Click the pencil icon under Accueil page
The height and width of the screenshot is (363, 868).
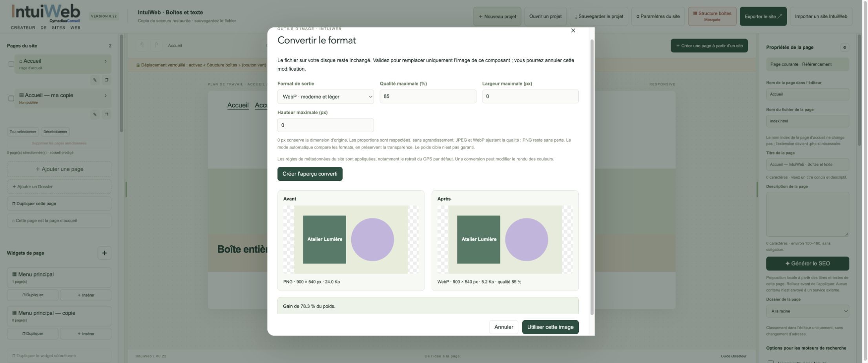pyautogui.click(x=95, y=80)
